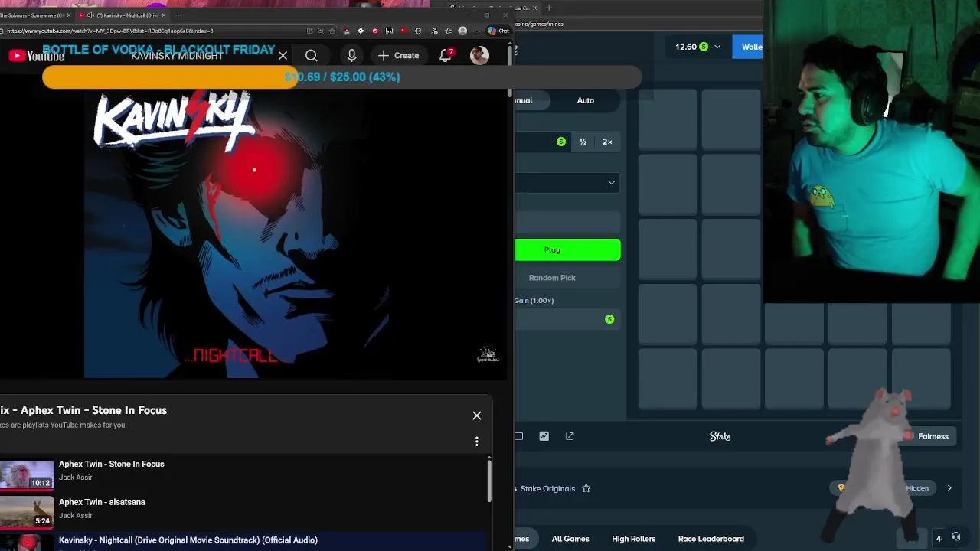
Task: Open the YouTube home logo
Action: tap(36, 55)
